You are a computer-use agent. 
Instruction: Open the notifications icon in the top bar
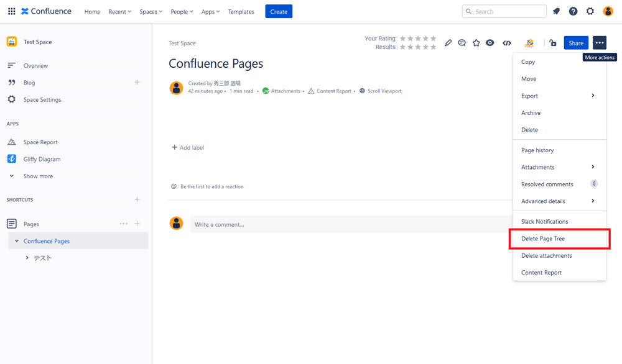(x=556, y=11)
